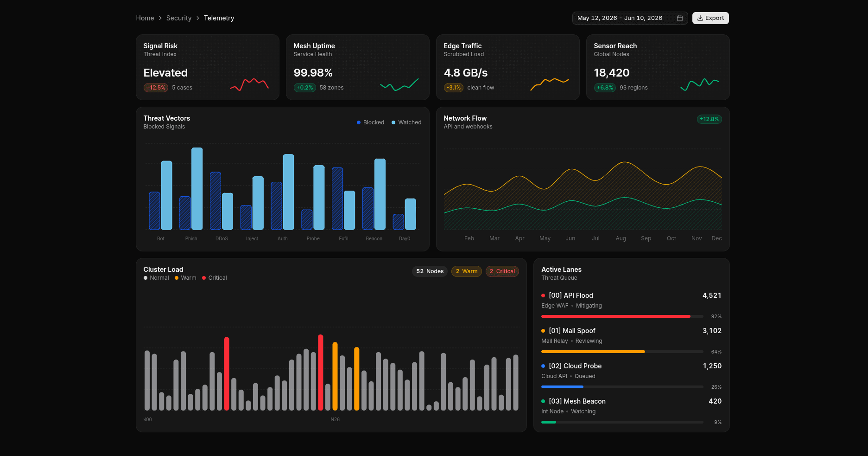Go to Home breadcrumb
Screen dimensions: 868x456
point(145,18)
